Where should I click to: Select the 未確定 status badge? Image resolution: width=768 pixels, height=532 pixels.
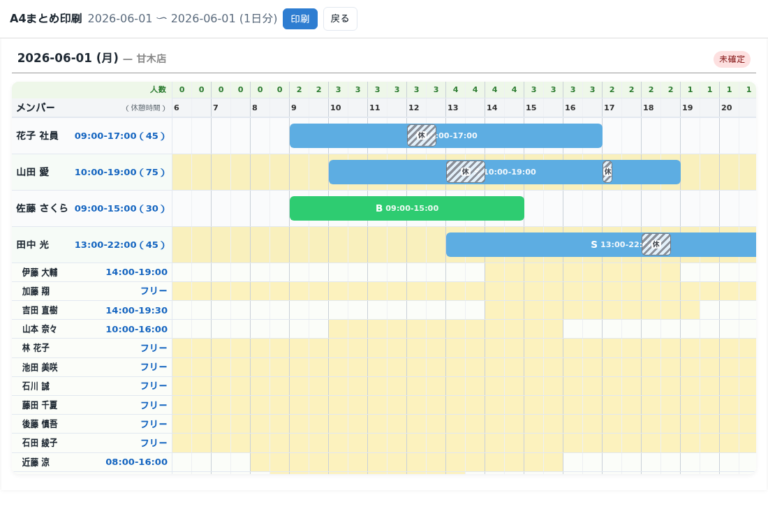(x=732, y=59)
